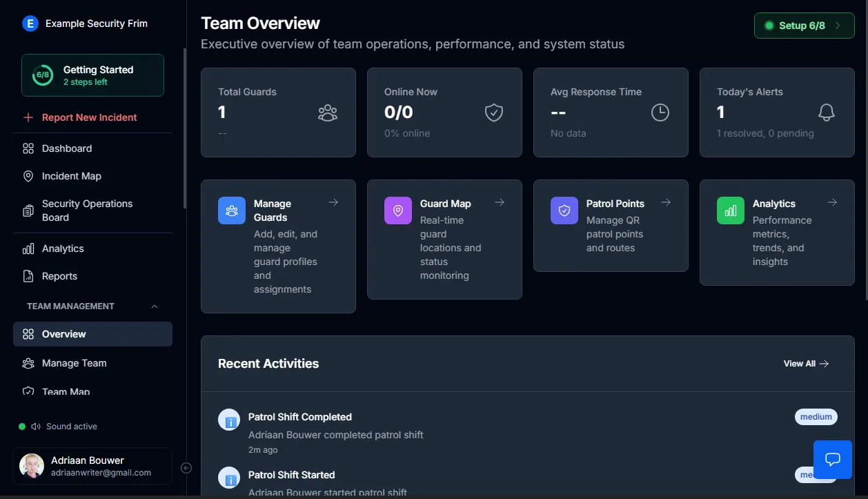This screenshot has width=868, height=499.
Task: Collapse the Team Management section
Action: click(155, 306)
